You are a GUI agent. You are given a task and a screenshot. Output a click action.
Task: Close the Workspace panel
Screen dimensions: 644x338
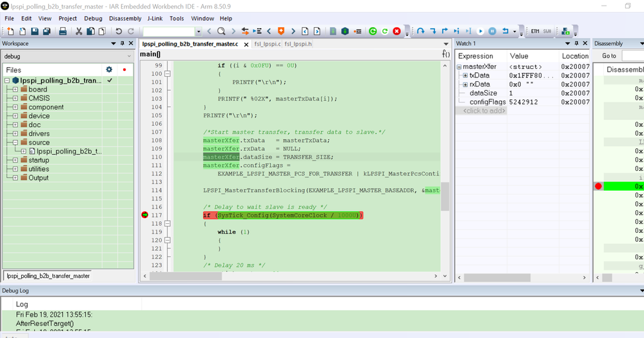click(131, 43)
